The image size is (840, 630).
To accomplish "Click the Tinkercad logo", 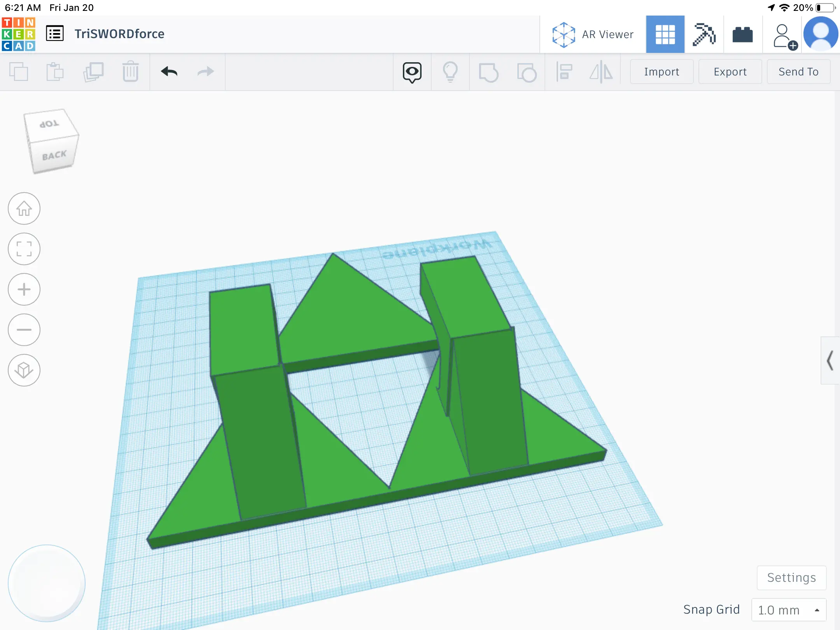I will pyautogui.click(x=18, y=34).
